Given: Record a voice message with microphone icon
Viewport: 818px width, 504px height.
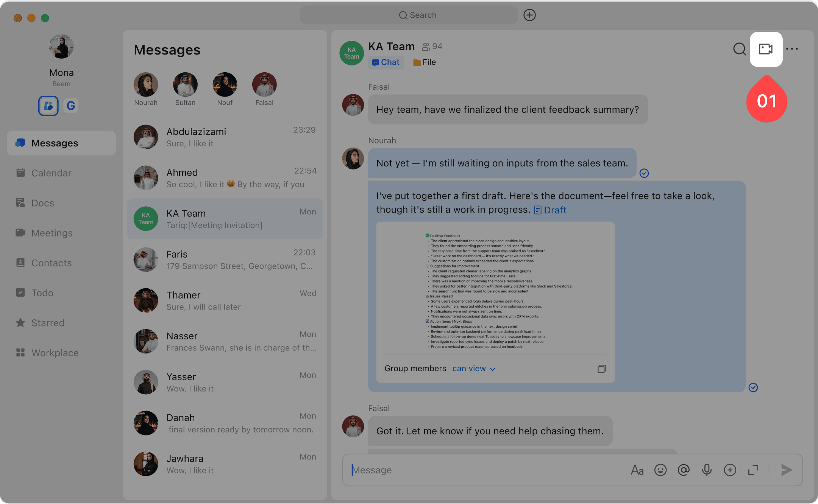Looking at the screenshot, I should click(x=707, y=470).
